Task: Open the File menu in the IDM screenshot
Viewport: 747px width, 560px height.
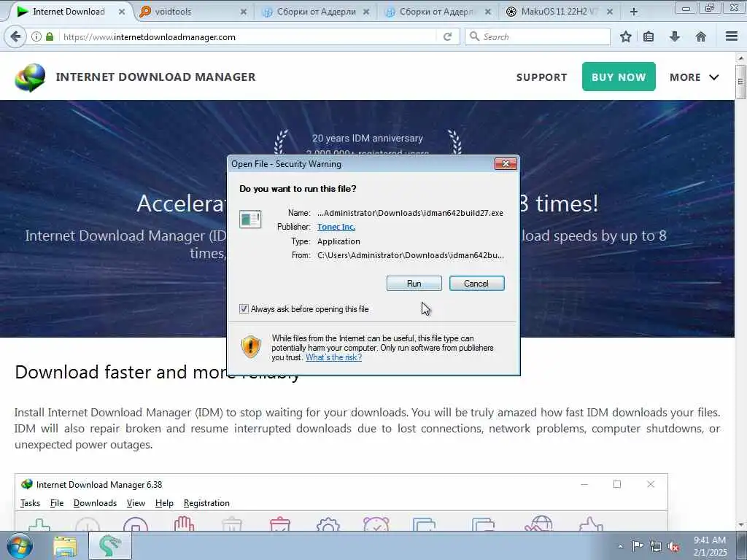Action: [x=57, y=503]
